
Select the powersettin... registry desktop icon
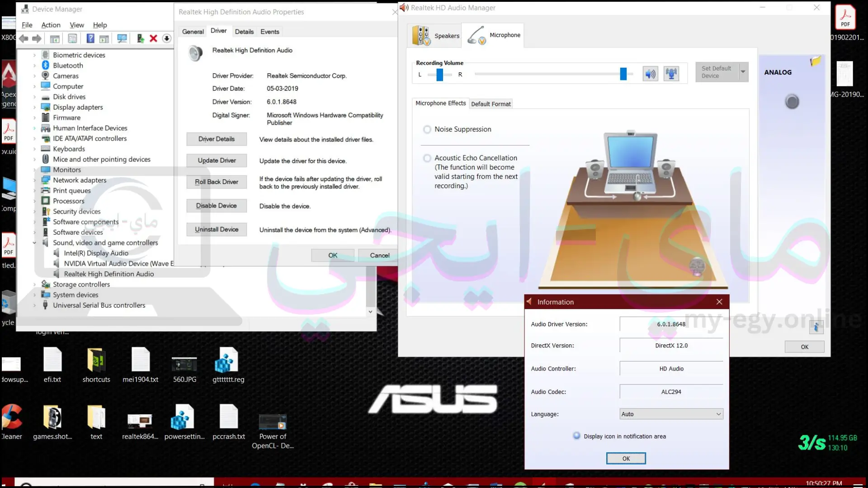point(184,422)
